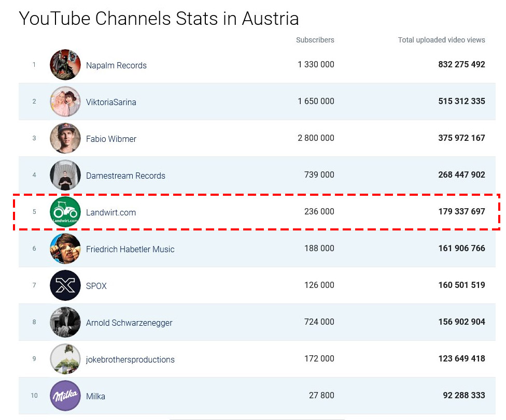Sort by the Subscribers column header
506x420 pixels.
pos(315,40)
